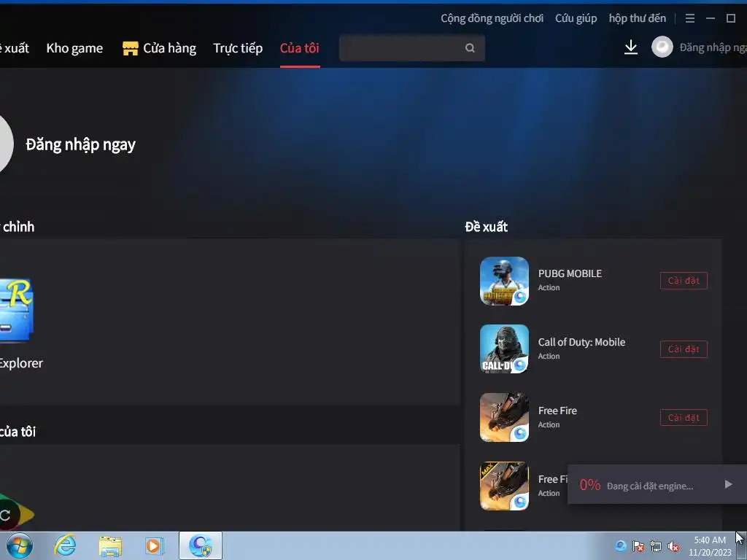Click Đăng nhập text in top bar
This screenshot has height=560, width=747.
[713, 47]
